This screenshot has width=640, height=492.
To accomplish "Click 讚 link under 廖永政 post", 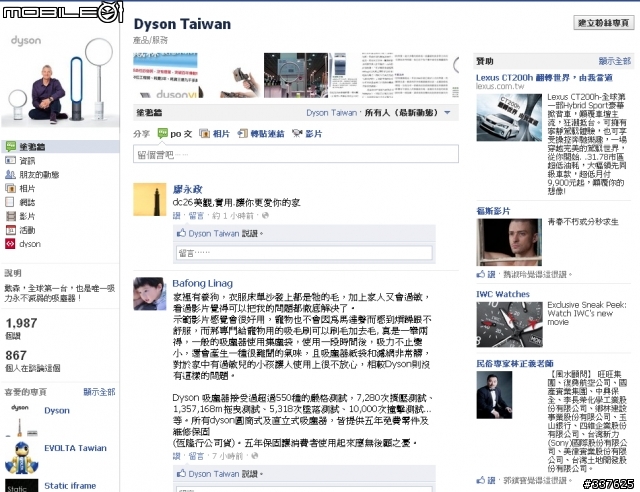I will coord(176,216).
